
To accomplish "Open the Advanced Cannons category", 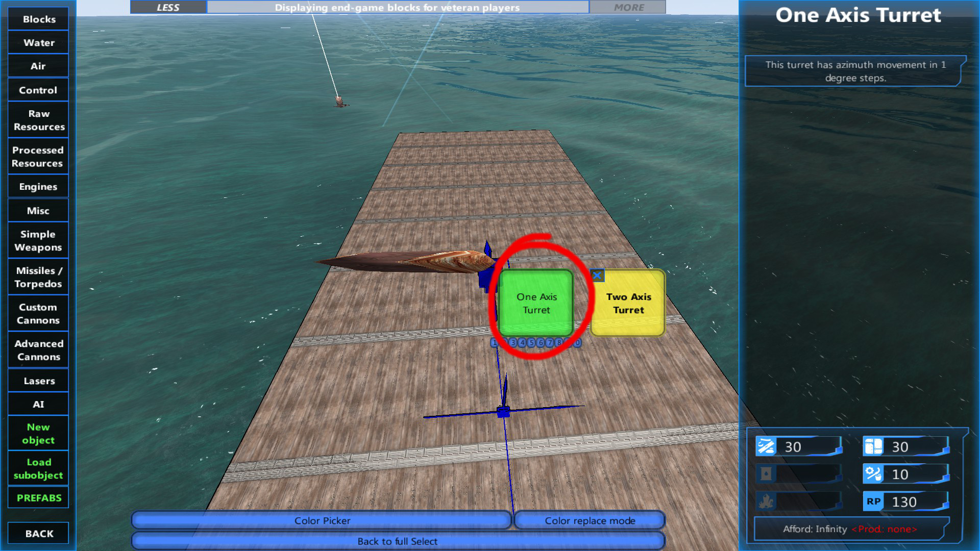I will 39,350.
